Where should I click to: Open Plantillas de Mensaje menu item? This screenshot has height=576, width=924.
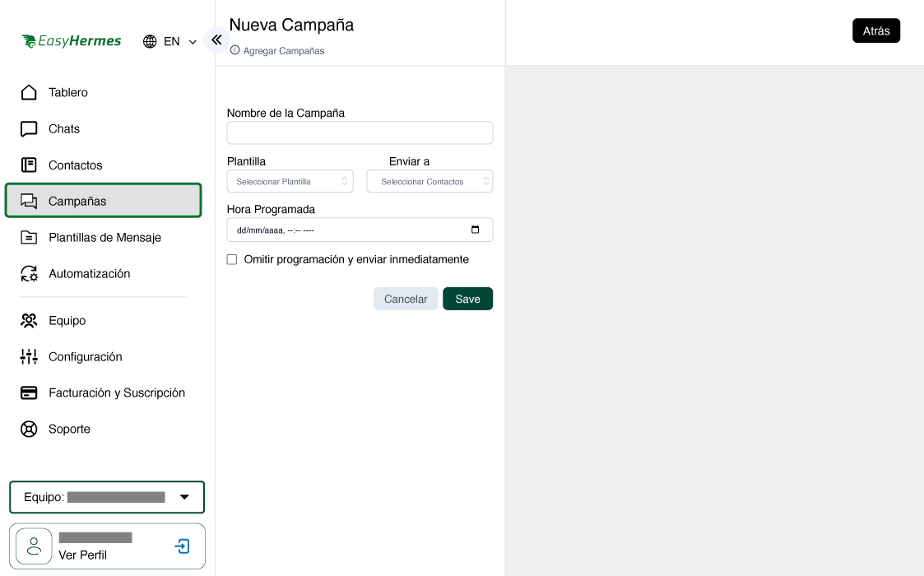click(103, 238)
